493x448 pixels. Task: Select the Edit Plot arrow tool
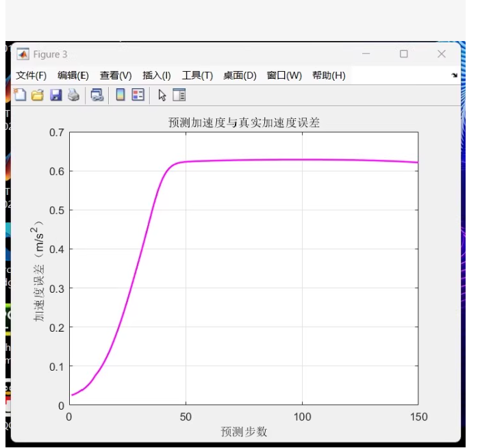pyautogui.click(x=162, y=95)
